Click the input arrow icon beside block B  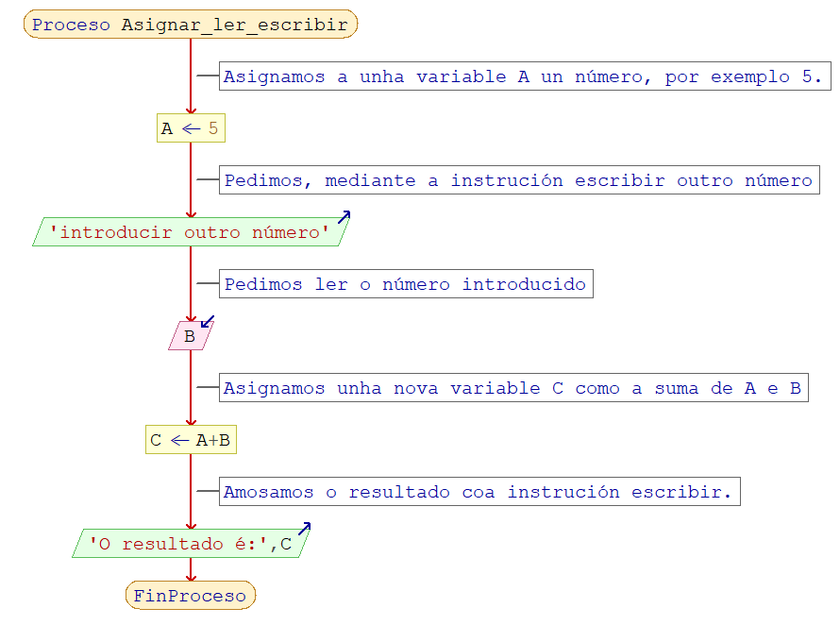point(208,322)
